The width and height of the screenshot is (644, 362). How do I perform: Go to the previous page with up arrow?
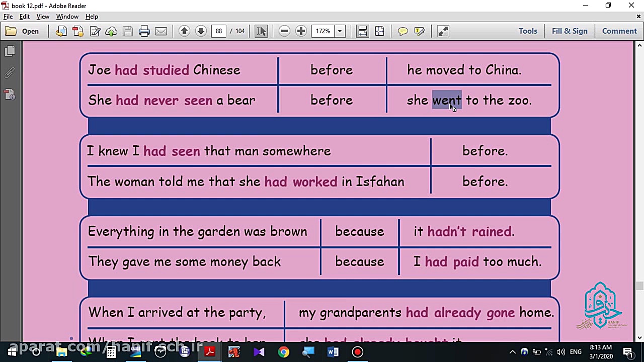[x=184, y=31]
